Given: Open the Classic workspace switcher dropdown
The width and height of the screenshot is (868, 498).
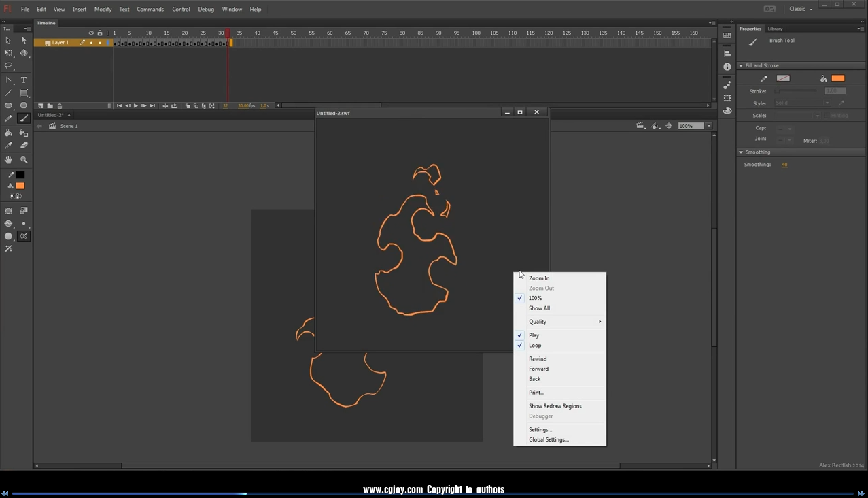Looking at the screenshot, I should point(801,9).
